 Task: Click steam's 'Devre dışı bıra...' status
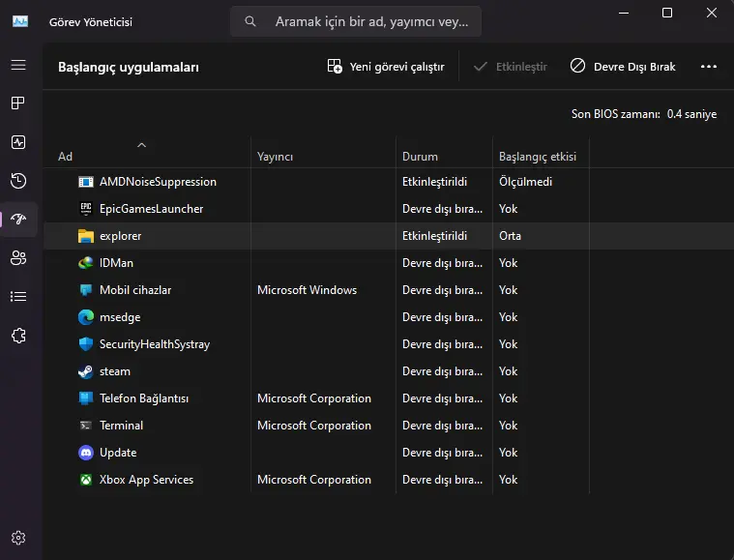[442, 371]
